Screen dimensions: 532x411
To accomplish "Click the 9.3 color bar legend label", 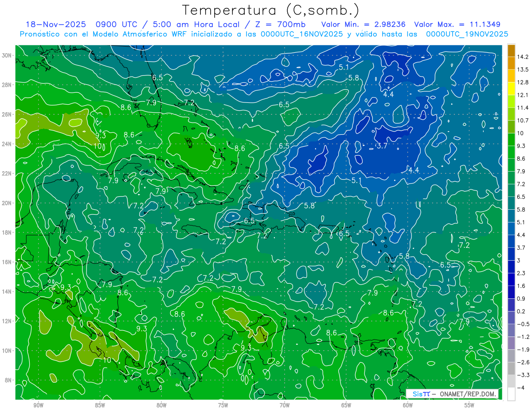I will click(522, 146).
